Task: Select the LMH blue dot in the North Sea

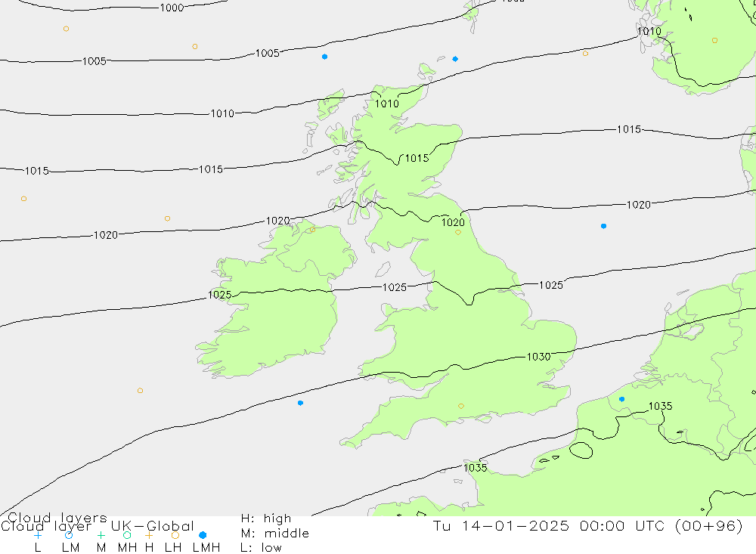Action: tap(603, 226)
